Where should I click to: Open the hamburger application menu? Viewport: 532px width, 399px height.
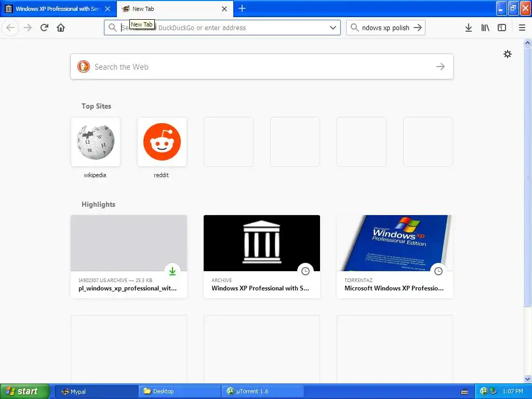pos(522,28)
